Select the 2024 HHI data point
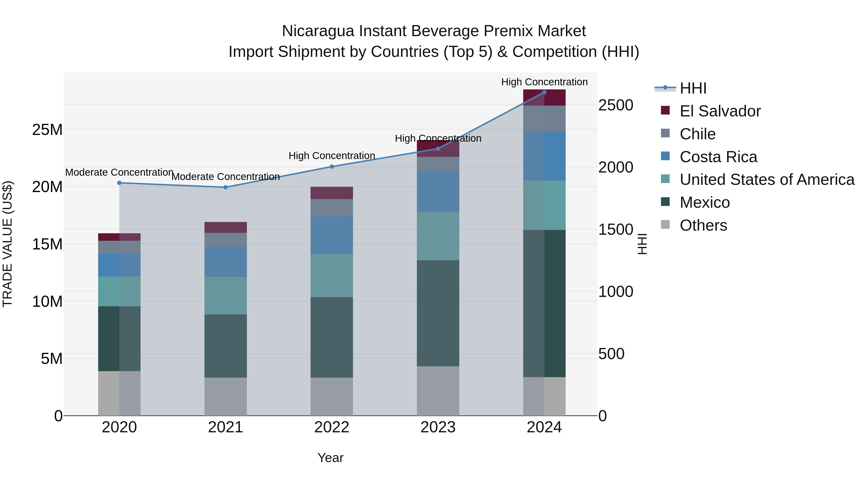Screen dimensions: 868x488 click(x=544, y=92)
